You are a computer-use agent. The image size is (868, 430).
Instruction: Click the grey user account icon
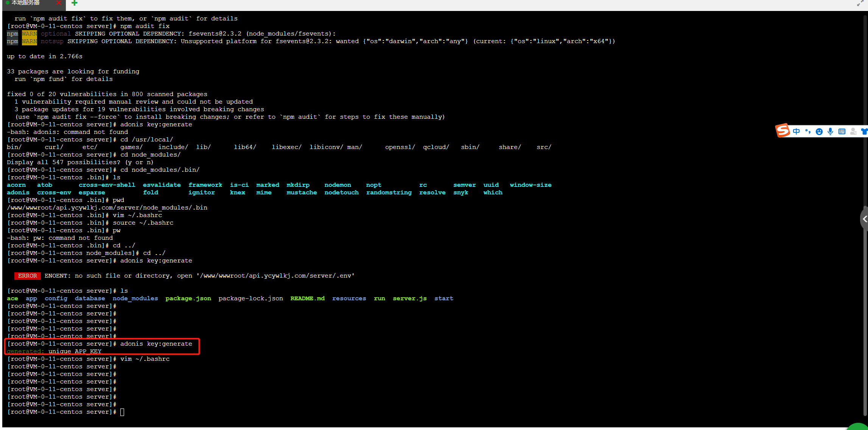tap(853, 131)
